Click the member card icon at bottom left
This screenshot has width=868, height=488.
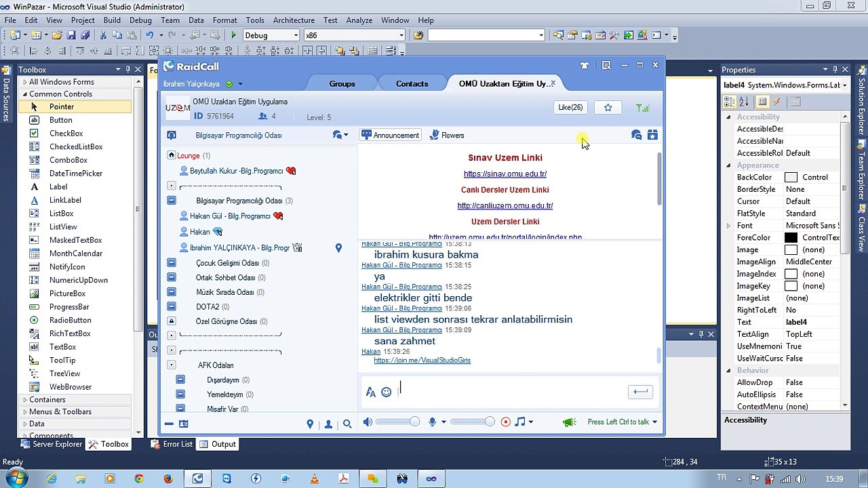183,424
